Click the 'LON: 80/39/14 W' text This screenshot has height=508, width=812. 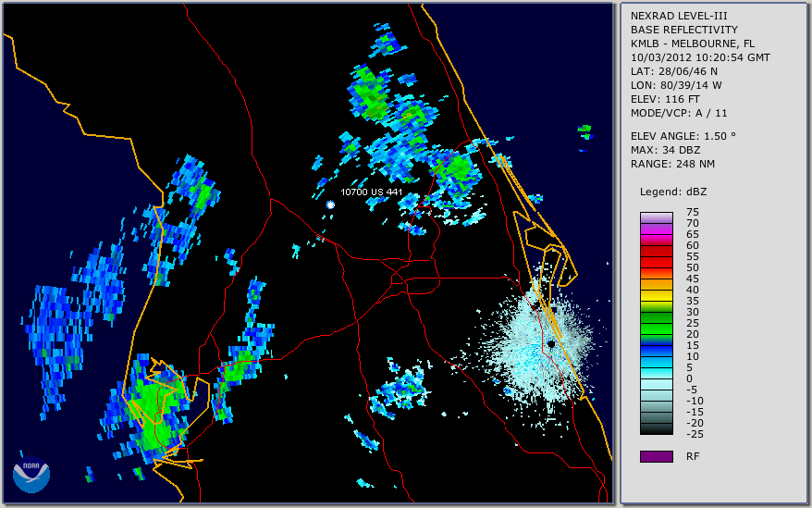click(x=676, y=85)
